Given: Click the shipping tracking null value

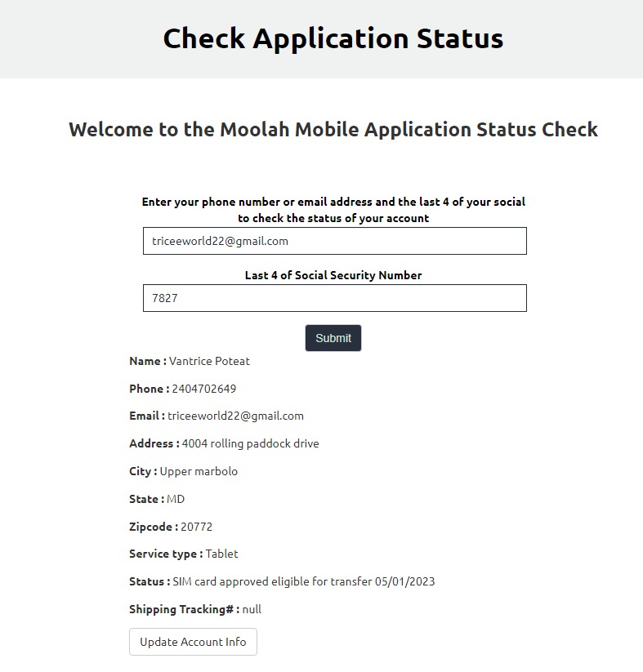Looking at the screenshot, I should 252,609.
